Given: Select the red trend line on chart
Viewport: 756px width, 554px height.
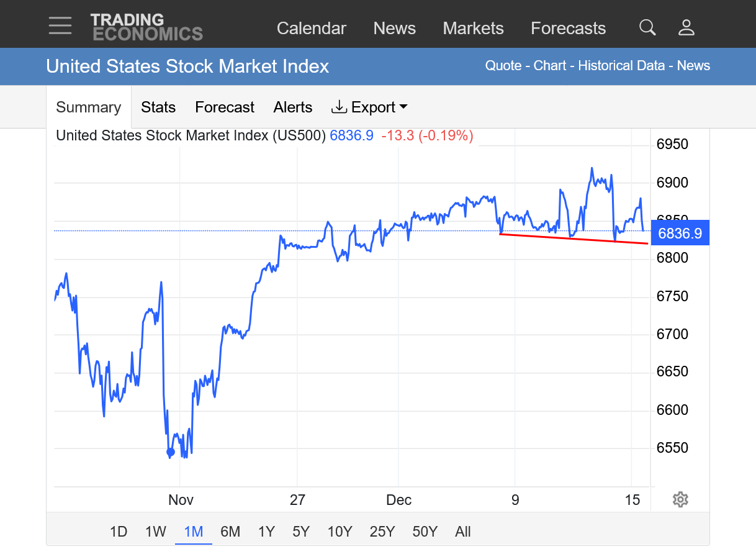Looking at the screenshot, I should (574, 238).
